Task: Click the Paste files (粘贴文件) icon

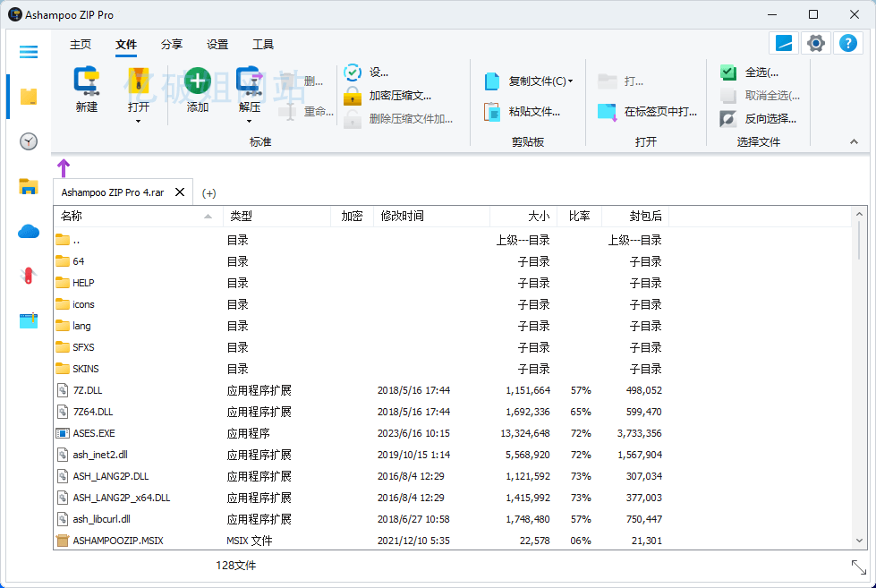Action: pyautogui.click(x=492, y=112)
